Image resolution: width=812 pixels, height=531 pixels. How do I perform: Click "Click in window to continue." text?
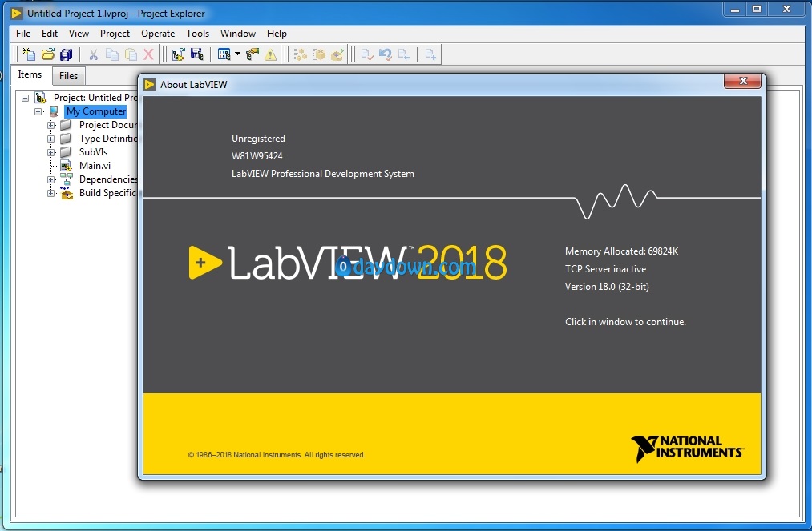[x=625, y=322]
